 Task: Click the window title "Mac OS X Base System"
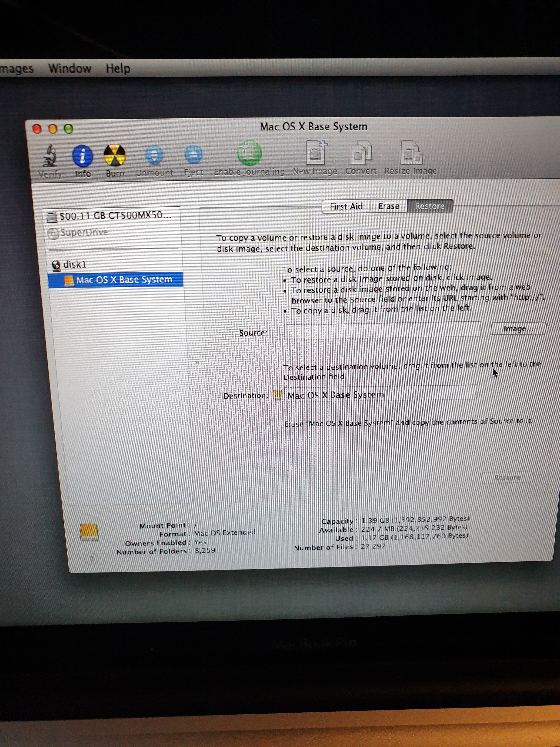click(x=314, y=127)
